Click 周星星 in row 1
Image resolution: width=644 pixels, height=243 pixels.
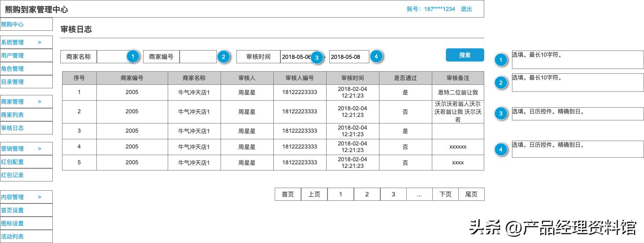(x=247, y=92)
